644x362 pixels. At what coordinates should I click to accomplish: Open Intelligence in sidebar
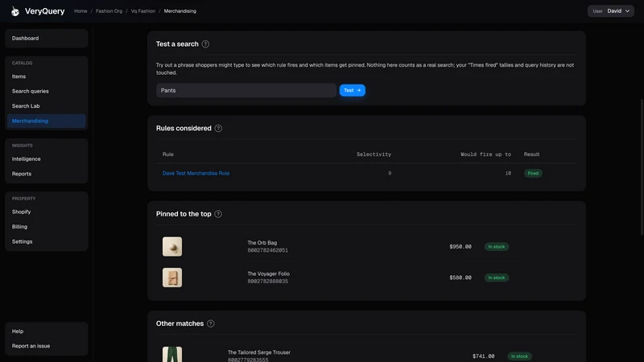pos(47,158)
